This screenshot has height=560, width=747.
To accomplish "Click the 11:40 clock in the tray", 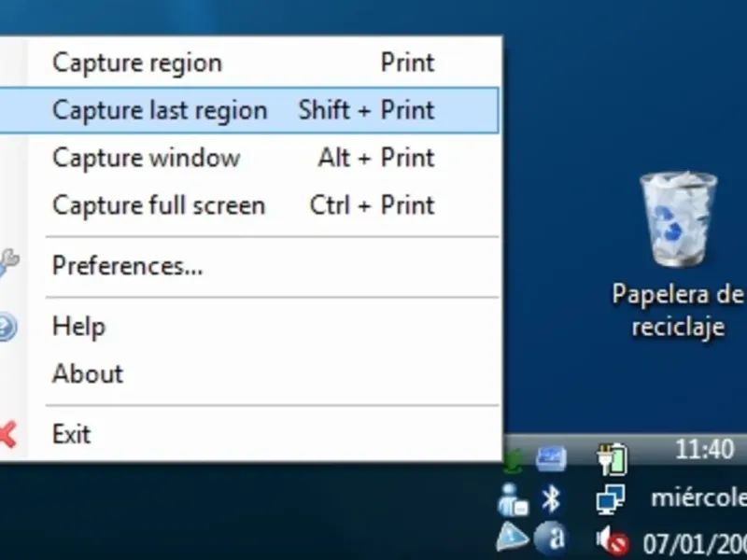I will pyautogui.click(x=705, y=449).
